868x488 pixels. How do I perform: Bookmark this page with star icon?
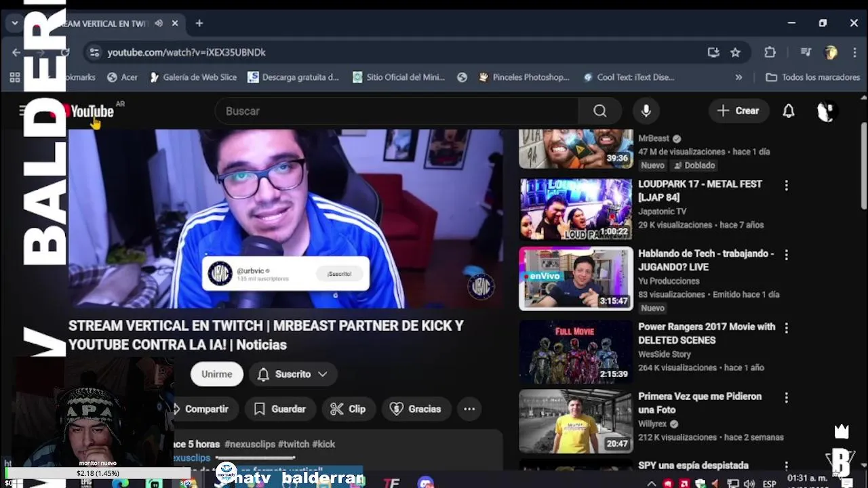click(735, 52)
